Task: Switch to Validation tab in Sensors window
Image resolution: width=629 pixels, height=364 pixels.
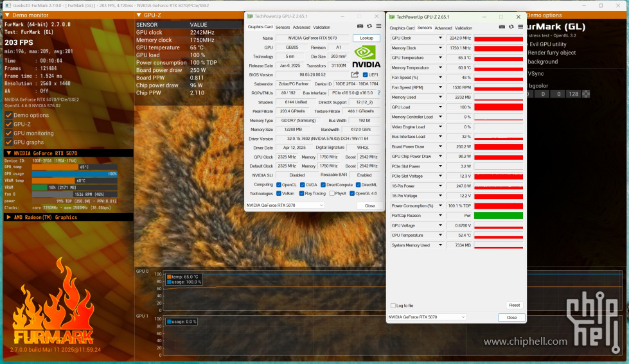Action: (463, 28)
